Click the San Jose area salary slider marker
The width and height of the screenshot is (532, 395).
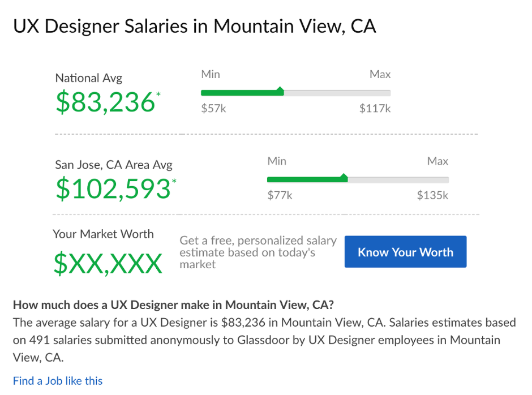(344, 178)
